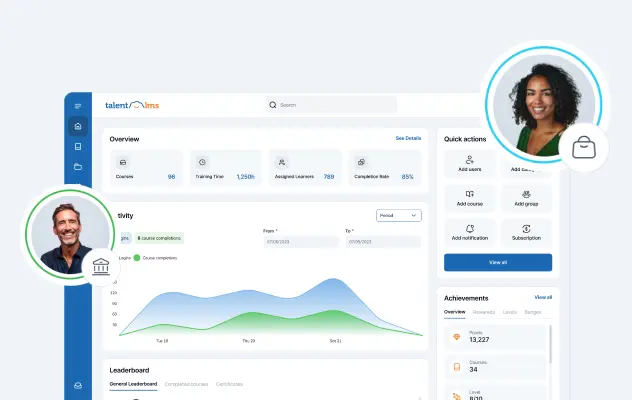632x400 pixels.
Task: Open the Subscription quick action
Action: tap(526, 232)
